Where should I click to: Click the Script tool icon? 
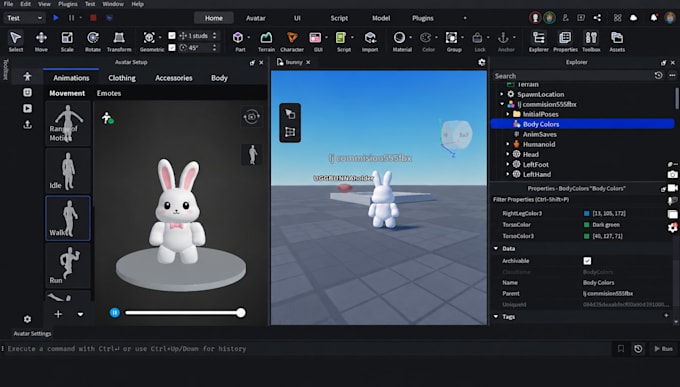(341, 38)
